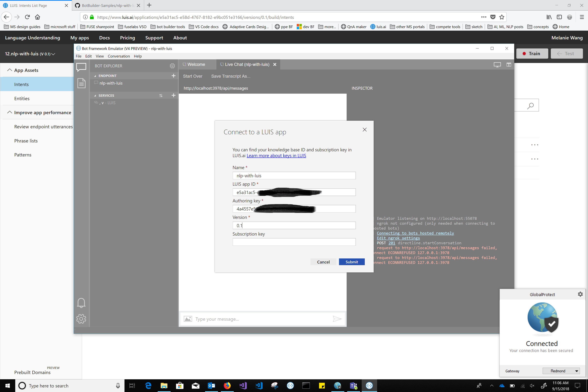
Task: Click the Submit button
Action: point(352,262)
